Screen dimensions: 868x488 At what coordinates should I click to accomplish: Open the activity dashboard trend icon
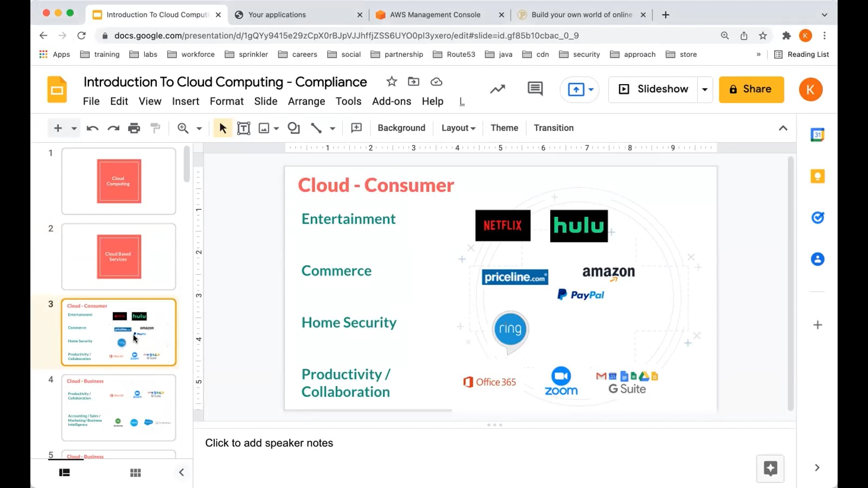point(497,89)
